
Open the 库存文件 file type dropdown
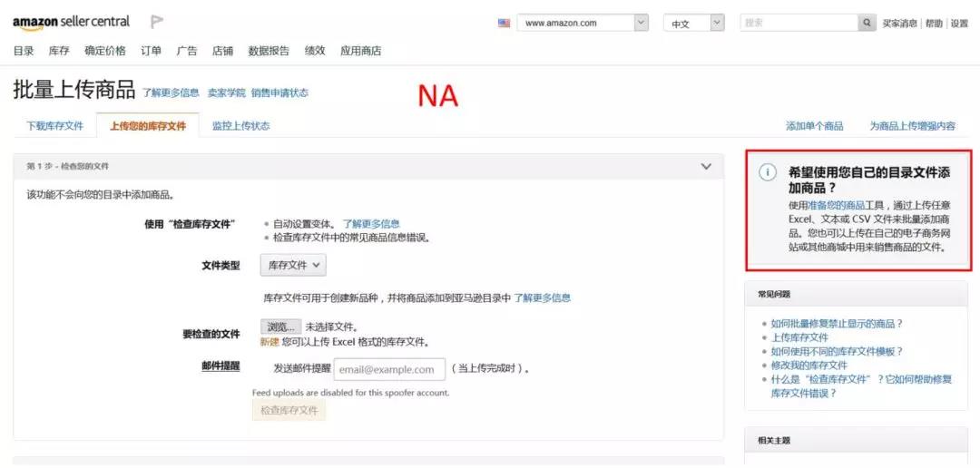293,265
